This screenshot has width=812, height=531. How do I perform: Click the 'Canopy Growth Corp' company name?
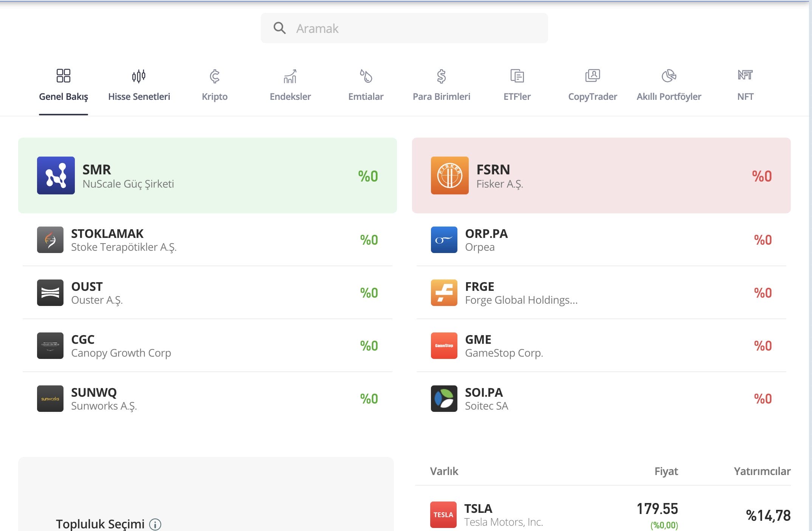[121, 353]
